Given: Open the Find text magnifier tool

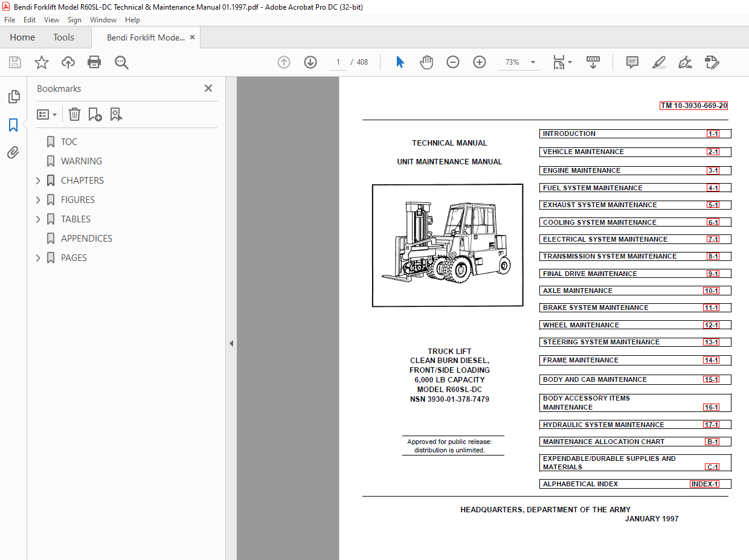Looking at the screenshot, I should pyautogui.click(x=122, y=62).
